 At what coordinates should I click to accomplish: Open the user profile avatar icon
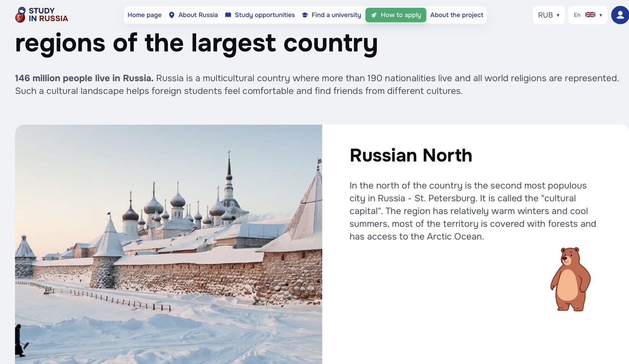620,15
